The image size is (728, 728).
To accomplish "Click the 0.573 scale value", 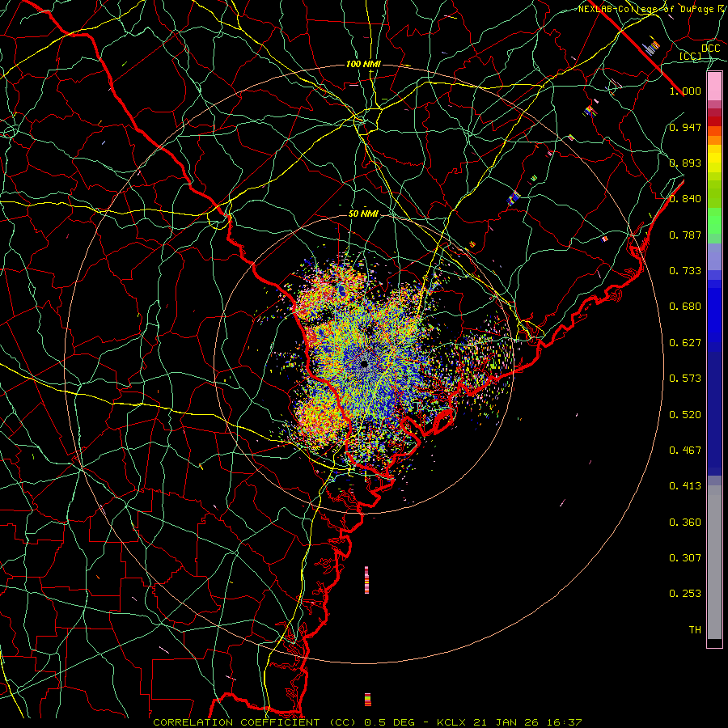I will pos(685,379).
